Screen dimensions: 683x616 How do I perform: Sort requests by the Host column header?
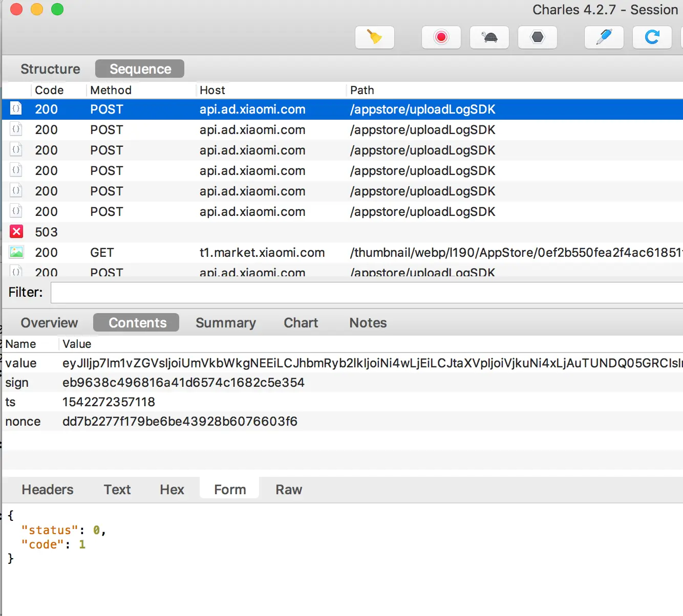[212, 90]
